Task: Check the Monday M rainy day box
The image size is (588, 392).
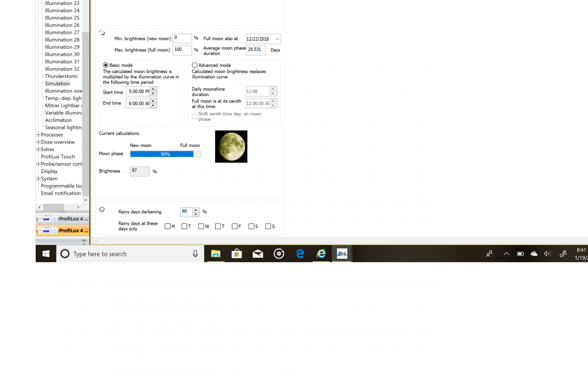Action: (168, 226)
